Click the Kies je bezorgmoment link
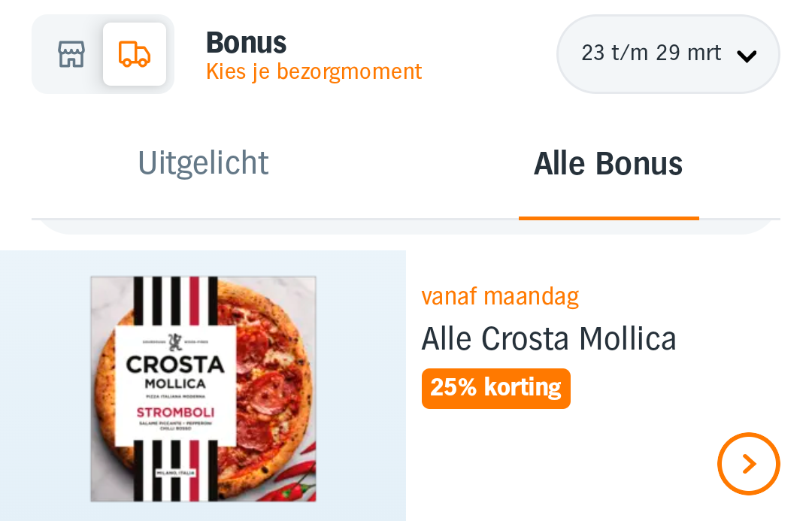The height and width of the screenshot is (521, 812). (x=314, y=72)
